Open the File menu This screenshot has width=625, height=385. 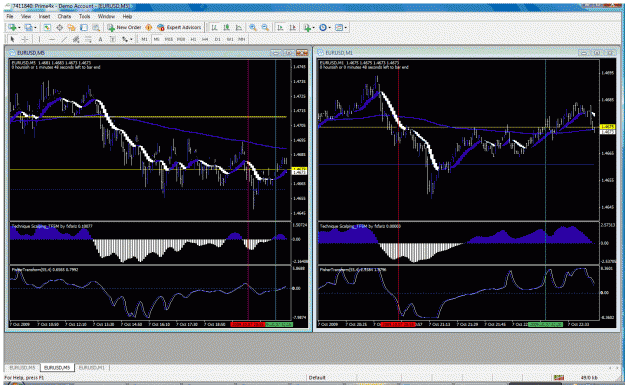click(10, 16)
